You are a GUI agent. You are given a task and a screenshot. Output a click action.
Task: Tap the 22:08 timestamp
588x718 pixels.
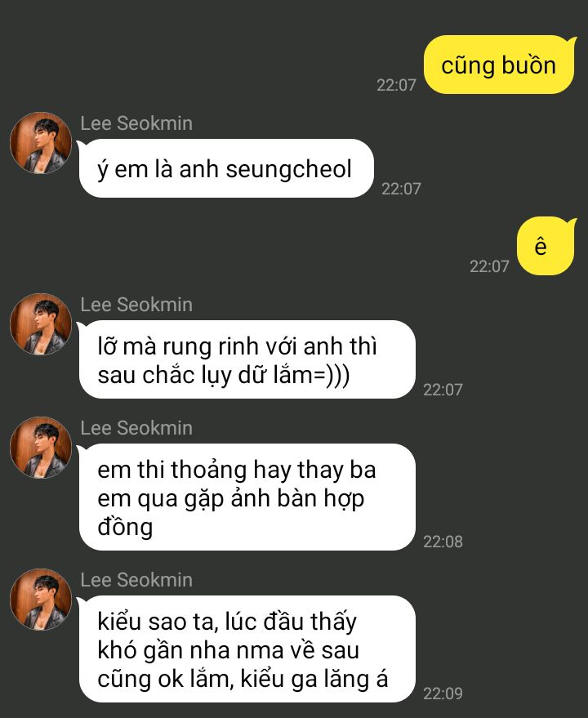pos(443,542)
